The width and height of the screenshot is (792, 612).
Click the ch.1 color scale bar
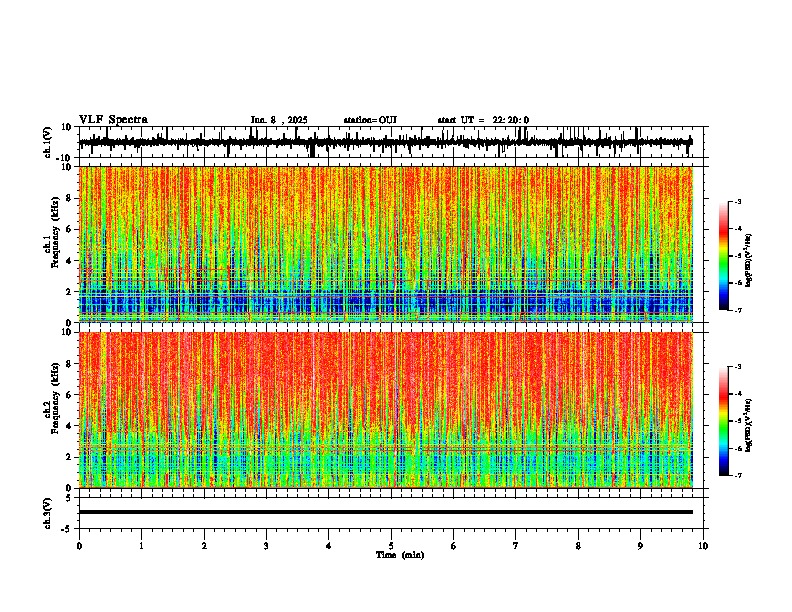[x=723, y=256]
